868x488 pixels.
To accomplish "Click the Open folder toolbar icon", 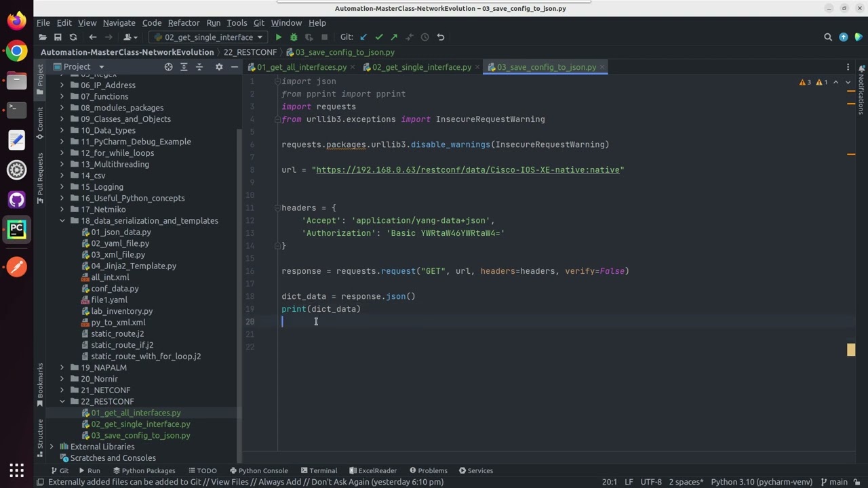I will pyautogui.click(x=42, y=37).
